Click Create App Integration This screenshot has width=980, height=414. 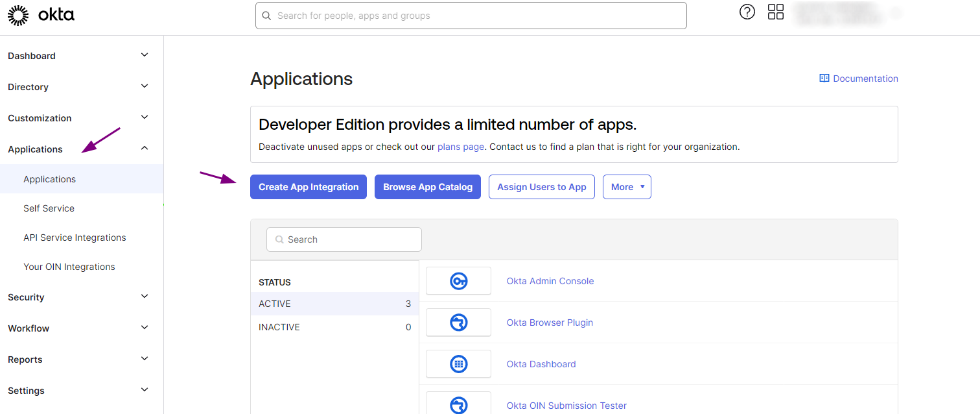click(x=308, y=187)
